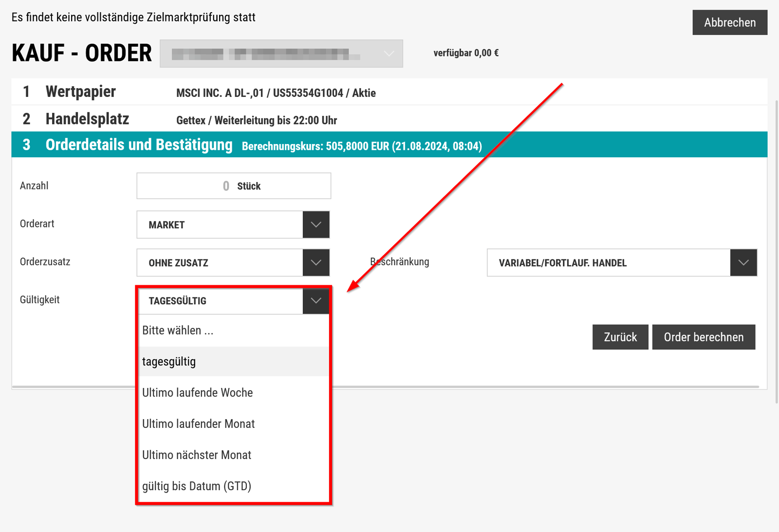Expand the Orderzusatz dropdown arrow
This screenshot has height=532, width=779.
316,263
